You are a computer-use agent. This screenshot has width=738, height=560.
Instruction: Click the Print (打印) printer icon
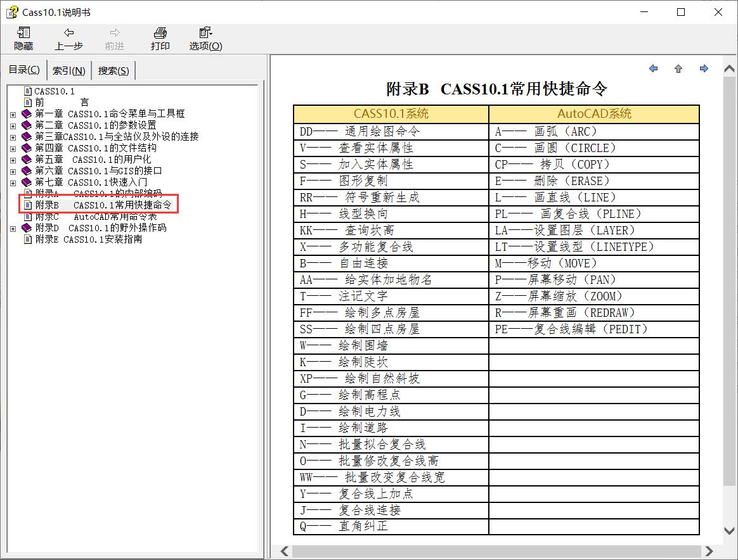160,32
